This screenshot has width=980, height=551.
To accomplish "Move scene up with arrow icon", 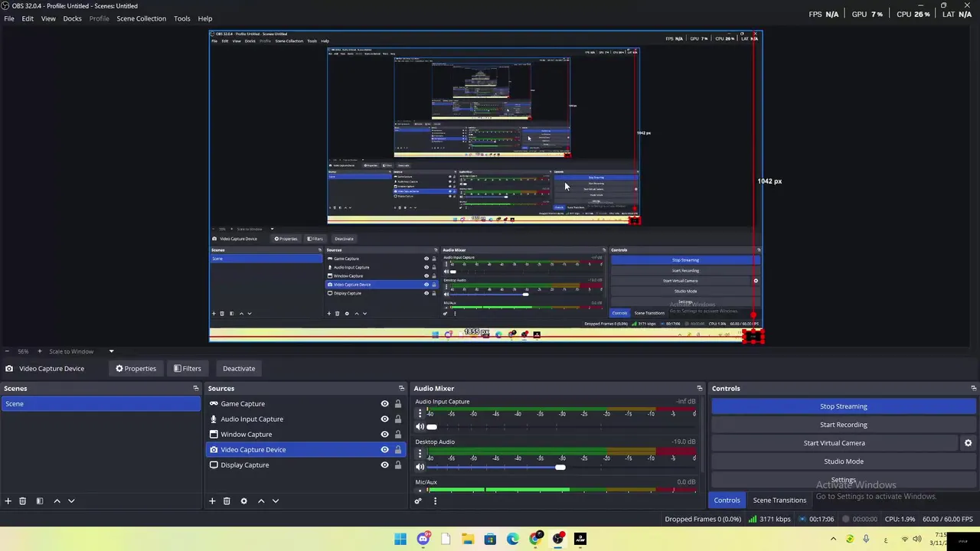I will pos(57,500).
